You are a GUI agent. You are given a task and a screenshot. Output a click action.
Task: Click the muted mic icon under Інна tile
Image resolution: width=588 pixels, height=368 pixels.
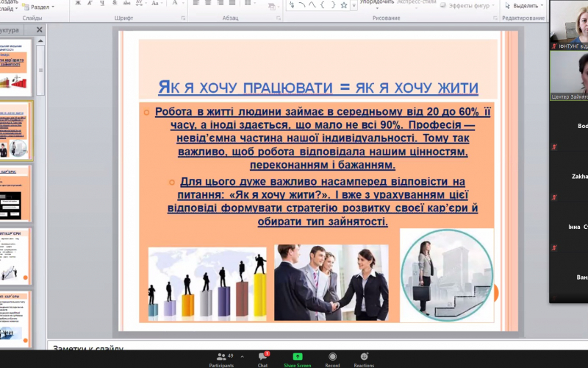(554, 247)
